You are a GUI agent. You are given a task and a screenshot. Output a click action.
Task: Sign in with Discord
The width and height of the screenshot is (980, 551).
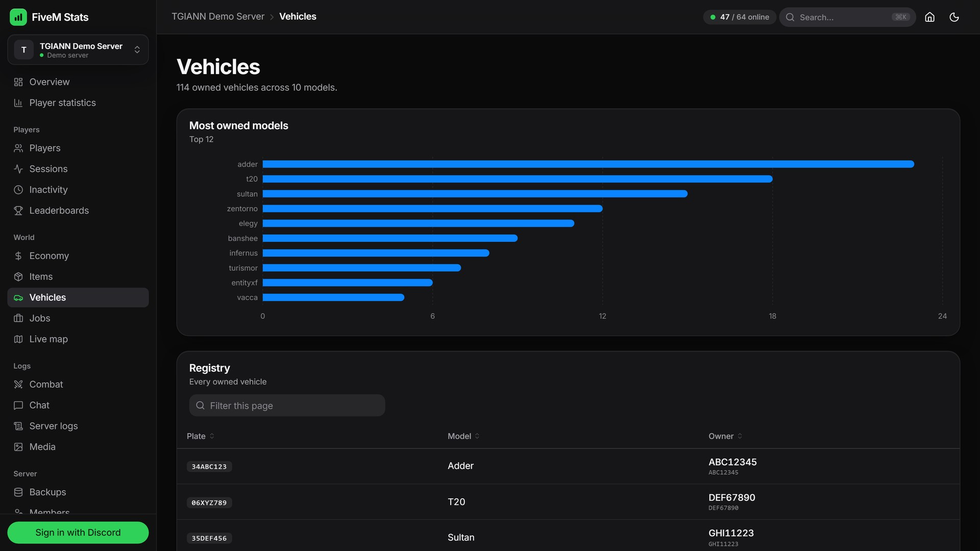[78, 533]
